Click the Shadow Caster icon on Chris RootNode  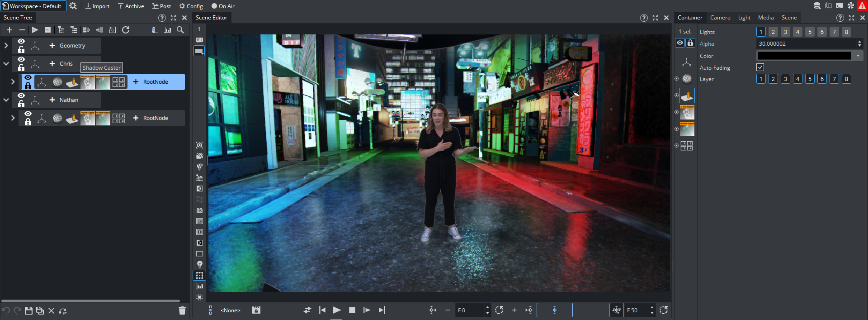72,82
